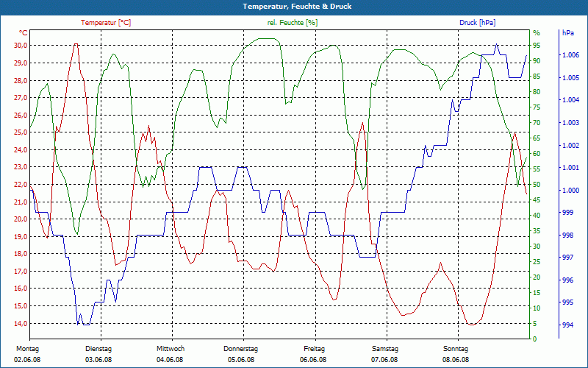Click the "18,0" temperature axis value
This screenshot has height=368, width=588.
(x=21, y=254)
